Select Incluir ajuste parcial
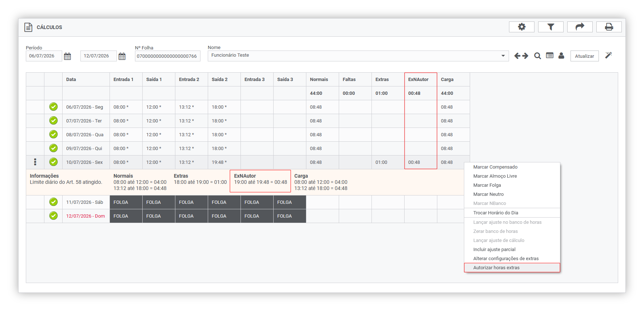This screenshot has width=644, height=311. point(512,250)
